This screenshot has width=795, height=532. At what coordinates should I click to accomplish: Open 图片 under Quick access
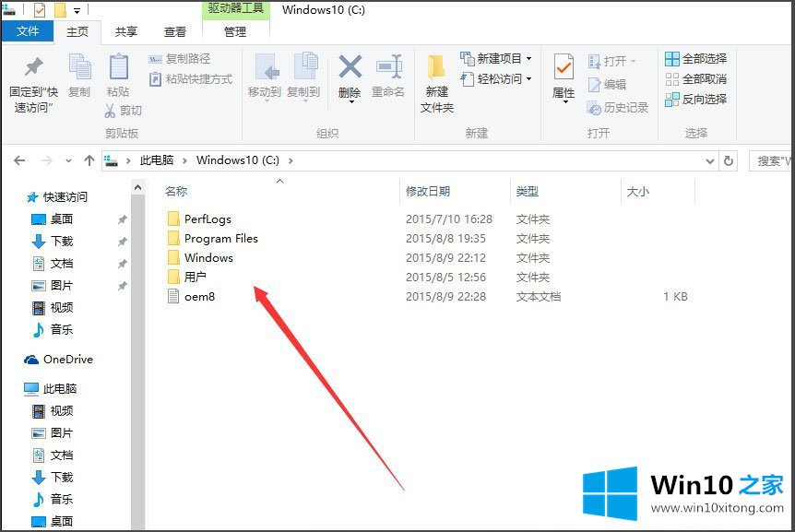(x=53, y=285)
